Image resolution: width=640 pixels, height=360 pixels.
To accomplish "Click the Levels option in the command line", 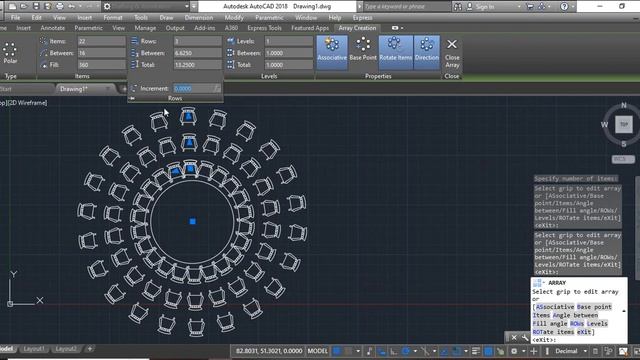I will tap(597, 324).
